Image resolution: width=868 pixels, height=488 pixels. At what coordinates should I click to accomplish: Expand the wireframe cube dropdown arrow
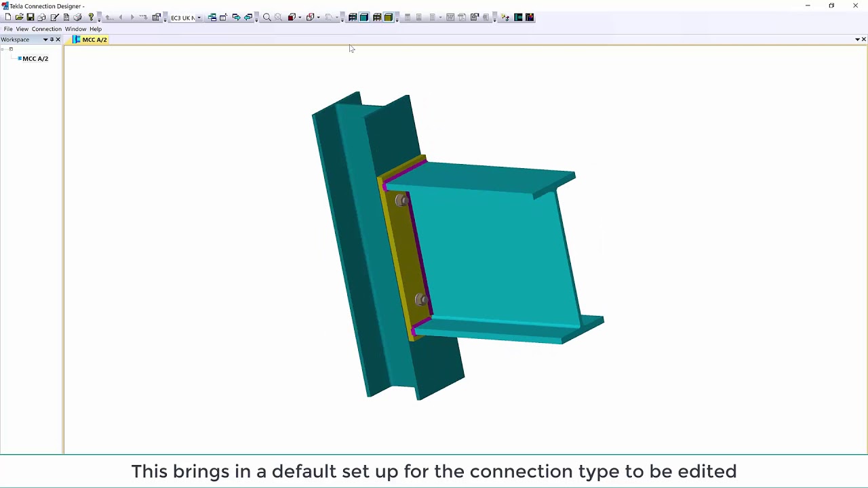[x=319, y=18]
